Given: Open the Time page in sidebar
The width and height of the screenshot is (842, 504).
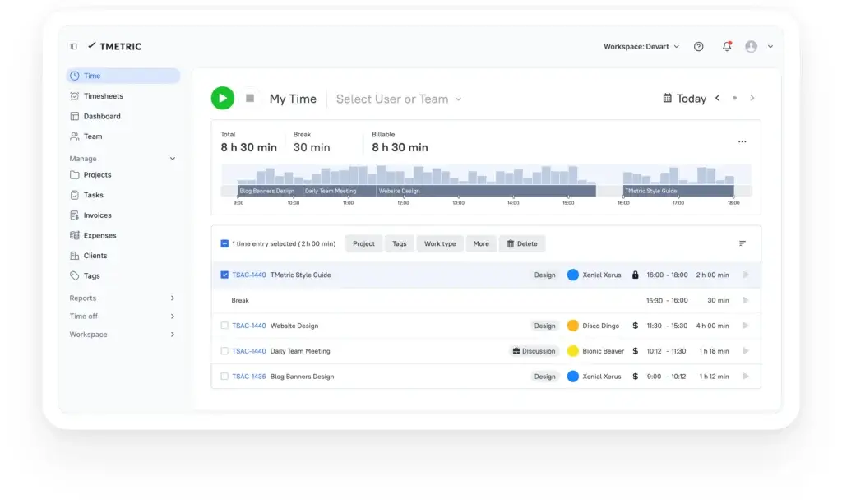Looking at the screenshot, I should (x=123, y=76).
